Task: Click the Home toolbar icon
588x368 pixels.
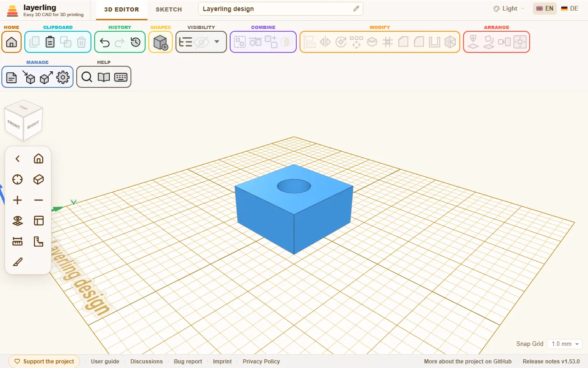Action: click(x=11, y=42)
